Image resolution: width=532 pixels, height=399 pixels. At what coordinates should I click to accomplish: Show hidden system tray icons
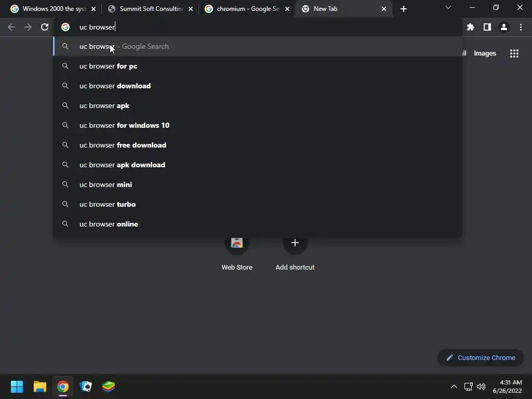coord(454,387)
